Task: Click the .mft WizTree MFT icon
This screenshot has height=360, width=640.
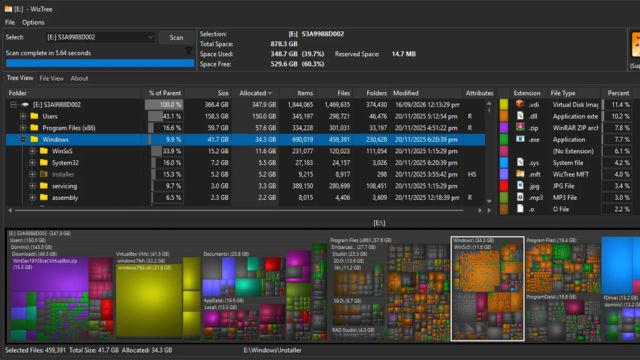Action: pos(520,174)
